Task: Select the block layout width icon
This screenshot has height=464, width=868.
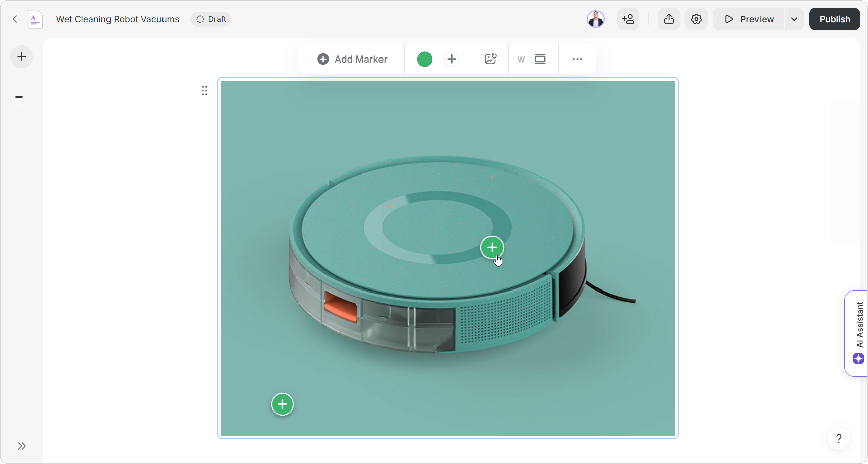Action: click(x=540, y=59)
